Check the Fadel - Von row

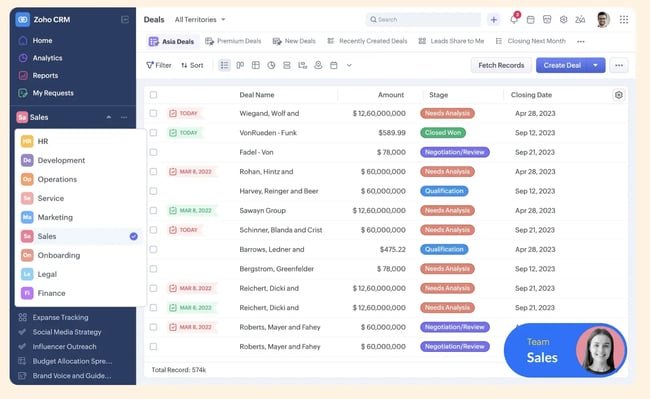153,152
